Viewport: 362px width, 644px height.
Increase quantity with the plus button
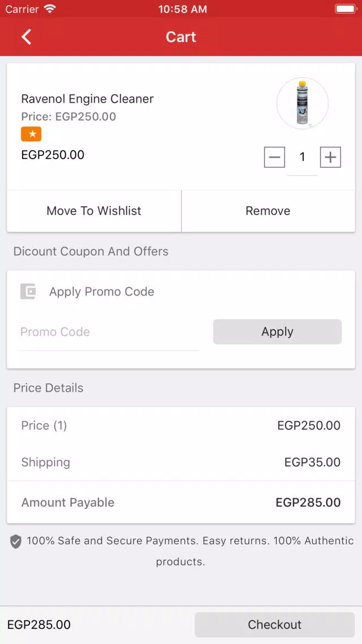330,157
